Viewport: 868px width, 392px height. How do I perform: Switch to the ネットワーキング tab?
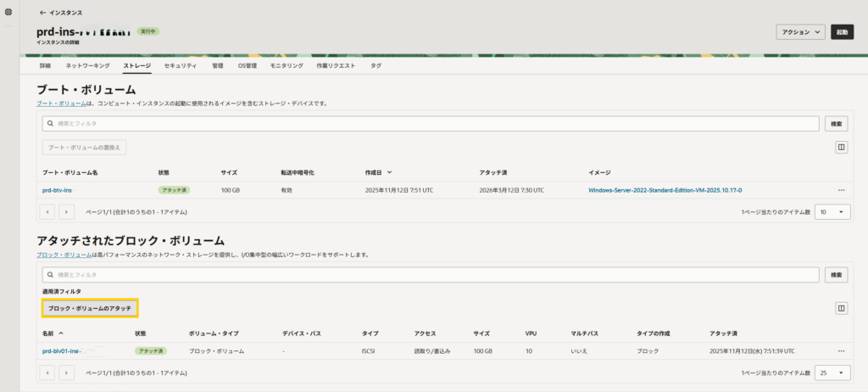click(x=87, y=65)
